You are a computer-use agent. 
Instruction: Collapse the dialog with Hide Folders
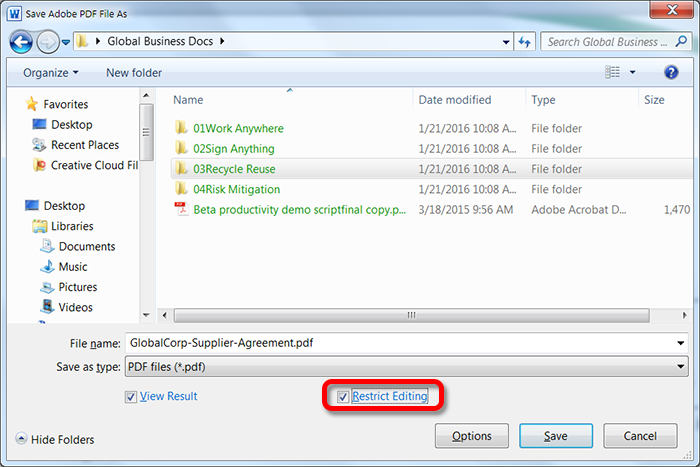55,439
